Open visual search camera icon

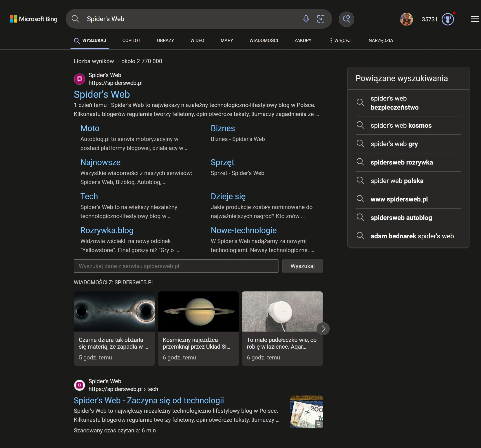[321, 19]
